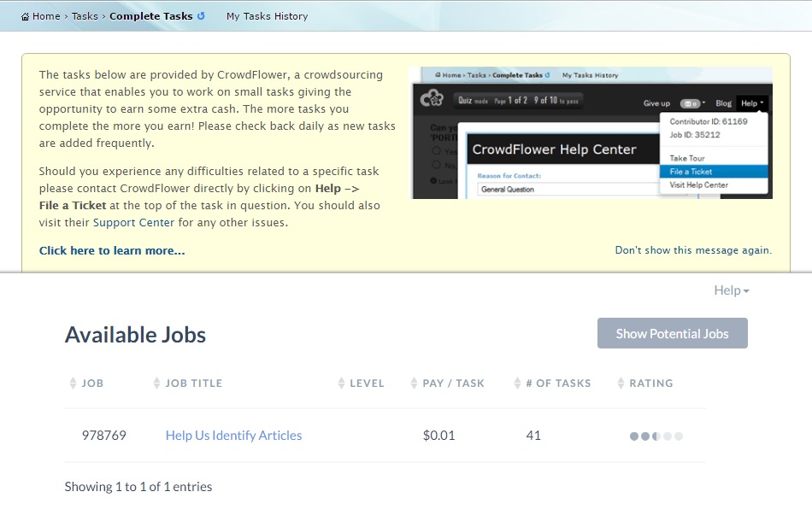
Task: Sort by JOB column arrows icon
Action: pyautogui.click(x=73, y=383)
